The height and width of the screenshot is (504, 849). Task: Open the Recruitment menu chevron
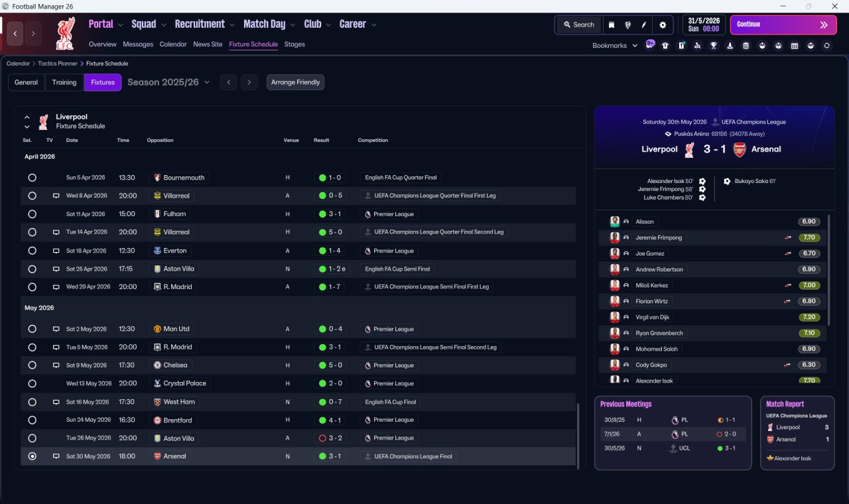click(232, 25)
